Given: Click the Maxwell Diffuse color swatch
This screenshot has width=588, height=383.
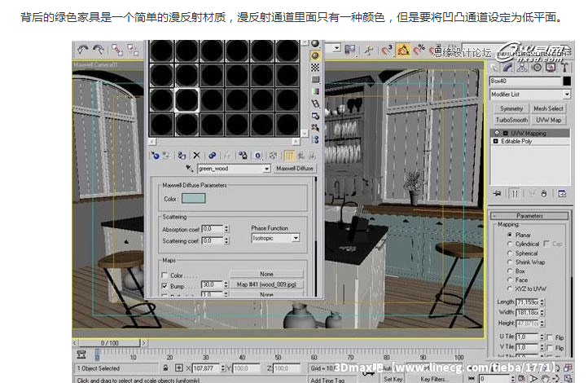Looking at the screenshot, I should 194,198.
